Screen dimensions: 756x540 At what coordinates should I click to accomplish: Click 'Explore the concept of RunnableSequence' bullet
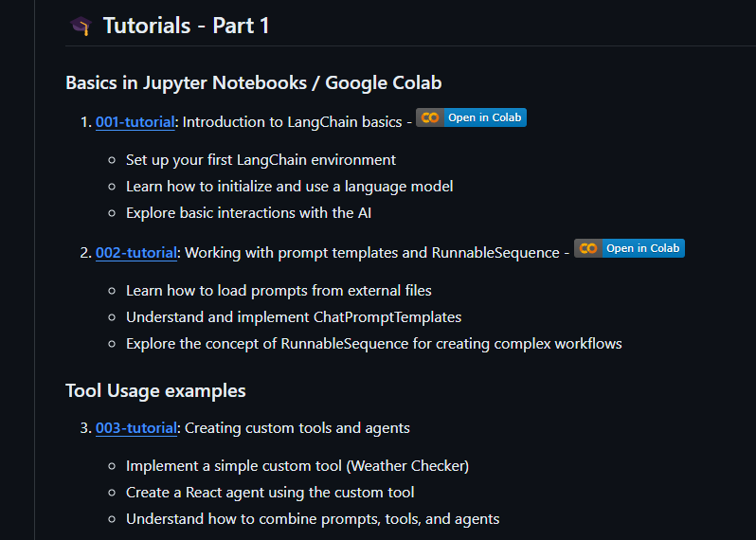[373, 344]
